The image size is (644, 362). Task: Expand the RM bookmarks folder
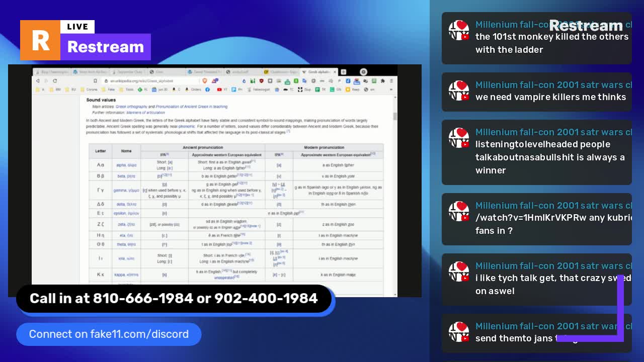click(55, 89)
